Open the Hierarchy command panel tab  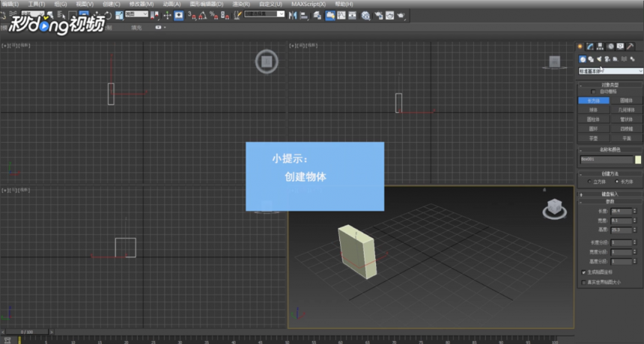600,46
